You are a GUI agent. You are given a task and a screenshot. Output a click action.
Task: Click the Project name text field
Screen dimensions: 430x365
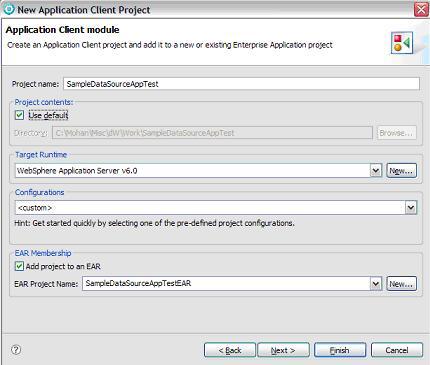click(x=241, y=84)
